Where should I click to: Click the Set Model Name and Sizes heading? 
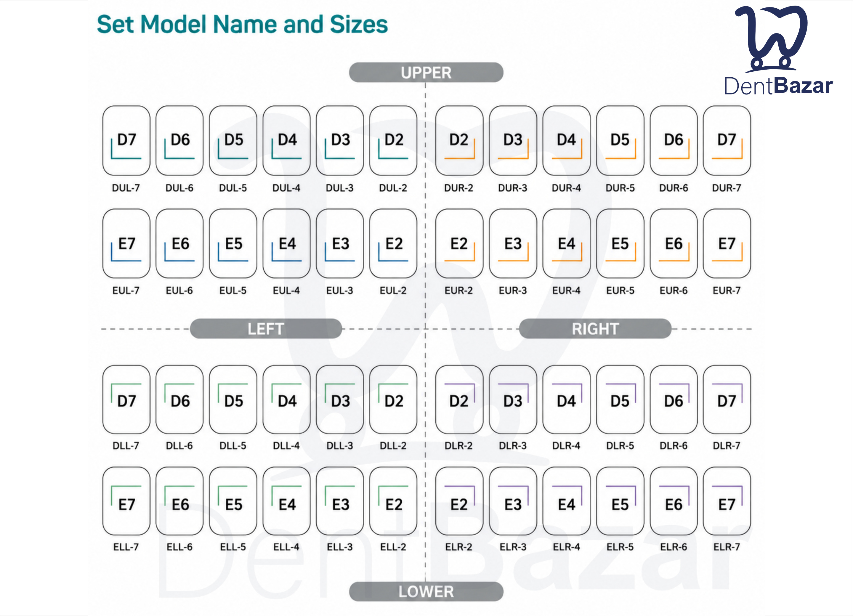tap(242, 25)
